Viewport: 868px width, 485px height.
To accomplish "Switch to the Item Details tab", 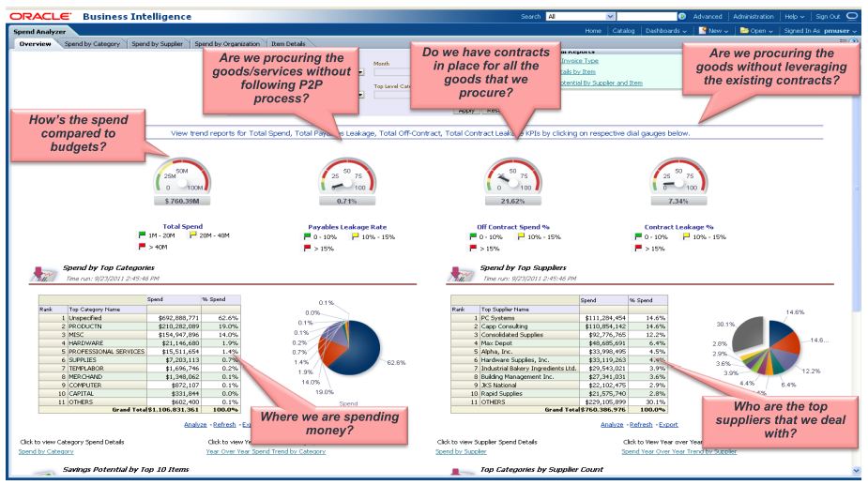I will point(288,44).
